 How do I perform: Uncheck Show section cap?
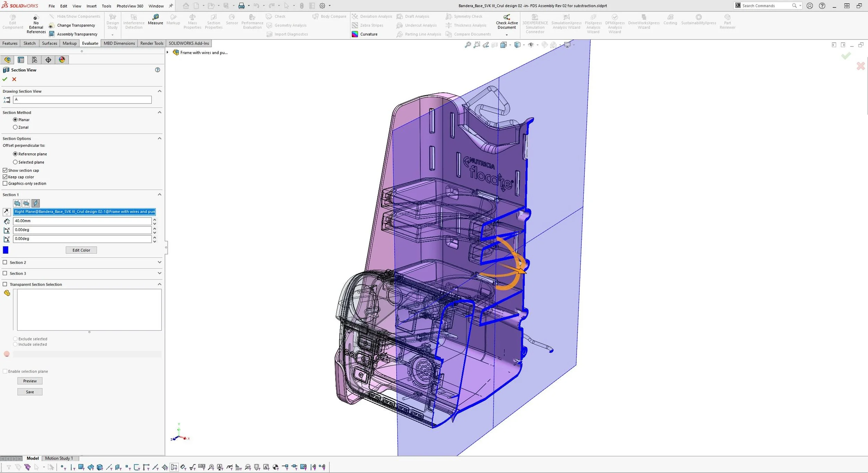(5, 170)
